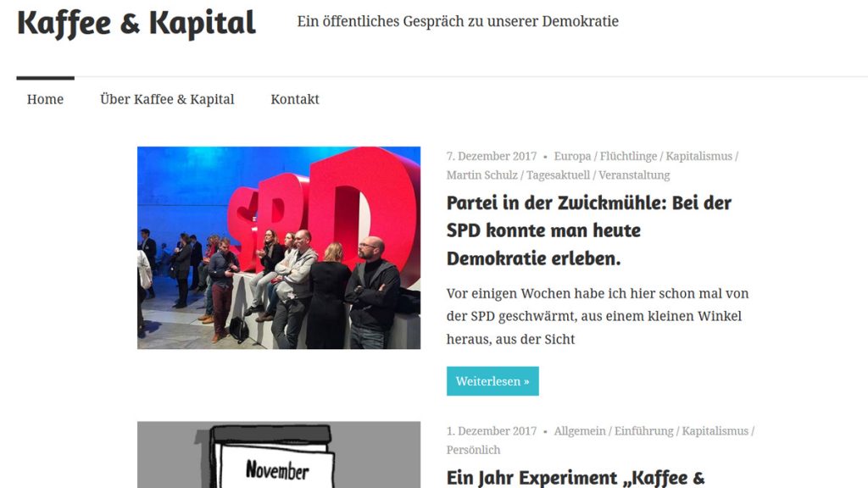Select the Allgemein category link
The image size is (868, 488).
point(580,431)
